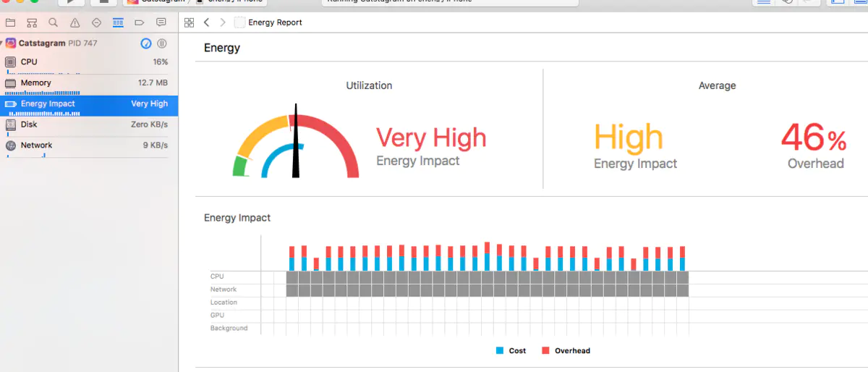868x372 pixels.
Task: Click the document icon beside Energy Report
Action: pos(239,22)
